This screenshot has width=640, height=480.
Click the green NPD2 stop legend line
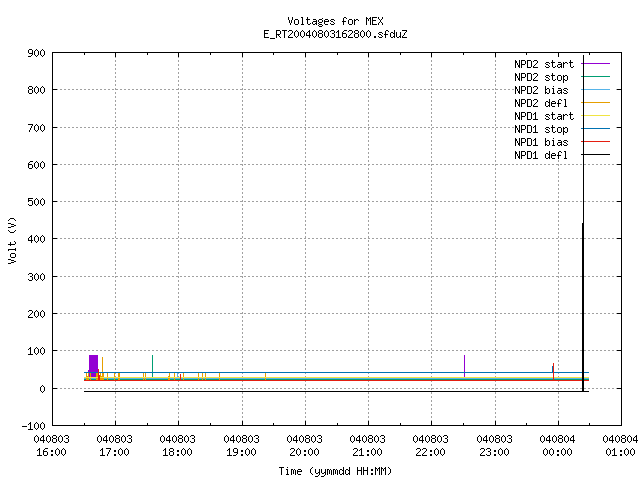pyautogui.click(x=596, y=77)
